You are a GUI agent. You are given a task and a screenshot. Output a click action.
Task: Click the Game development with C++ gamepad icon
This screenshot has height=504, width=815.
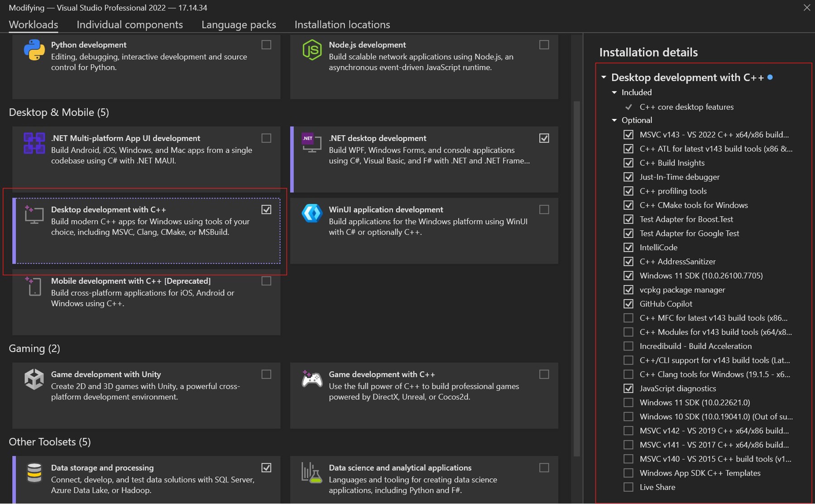click(312, 379)
